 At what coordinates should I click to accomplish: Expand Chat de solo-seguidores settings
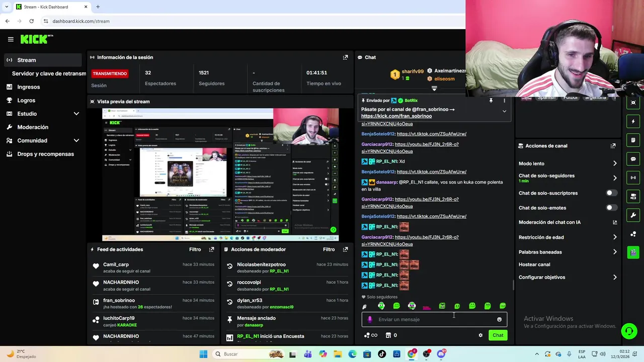(x=615, y=178)
